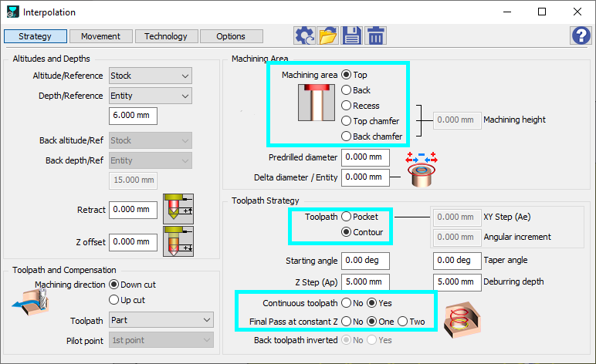The width and height of the screenshot is (596, 364).
Task: Click the Z offset tool diagram icon
Action: [178, 241]
